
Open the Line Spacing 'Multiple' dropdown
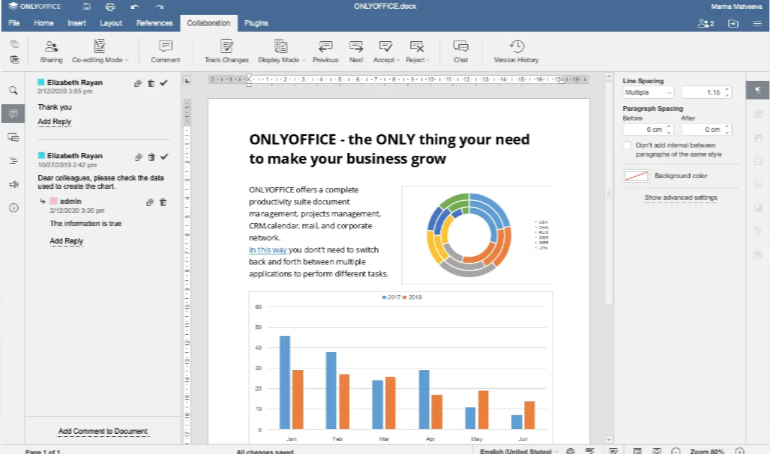coord(648,92)
